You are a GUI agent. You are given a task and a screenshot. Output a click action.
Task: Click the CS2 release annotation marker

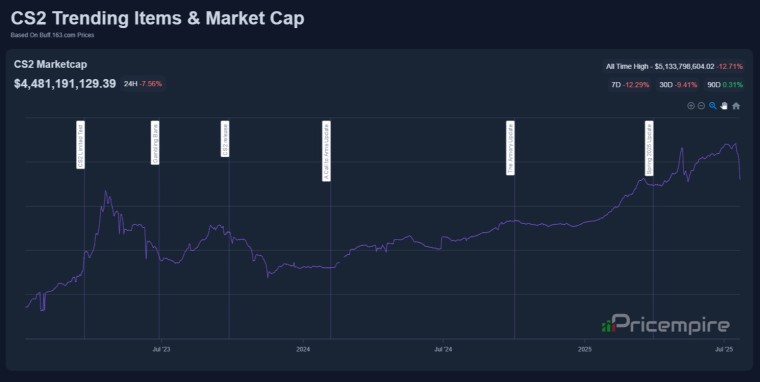(225, 139)
